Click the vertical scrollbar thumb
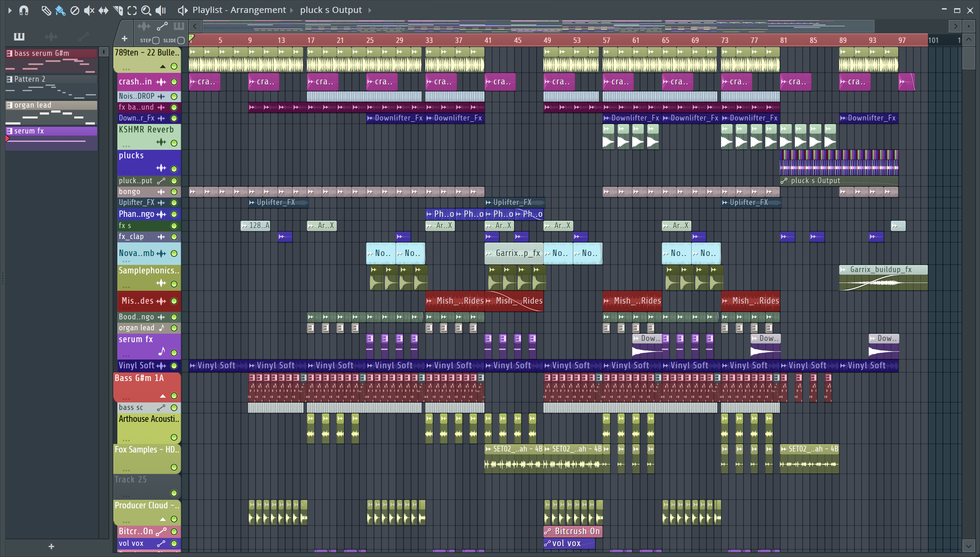The height and width of the screenshot is (557, 980). (968, 58)
